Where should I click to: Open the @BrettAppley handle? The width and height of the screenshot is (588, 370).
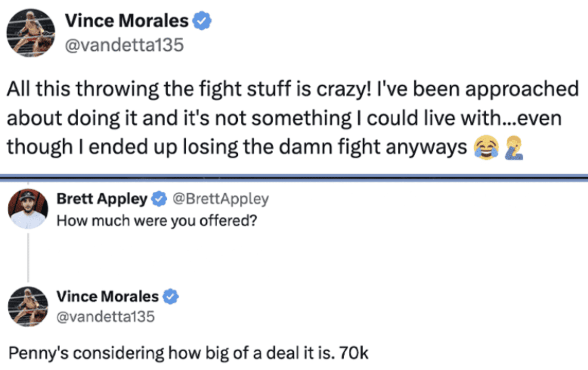coord(221,199)
